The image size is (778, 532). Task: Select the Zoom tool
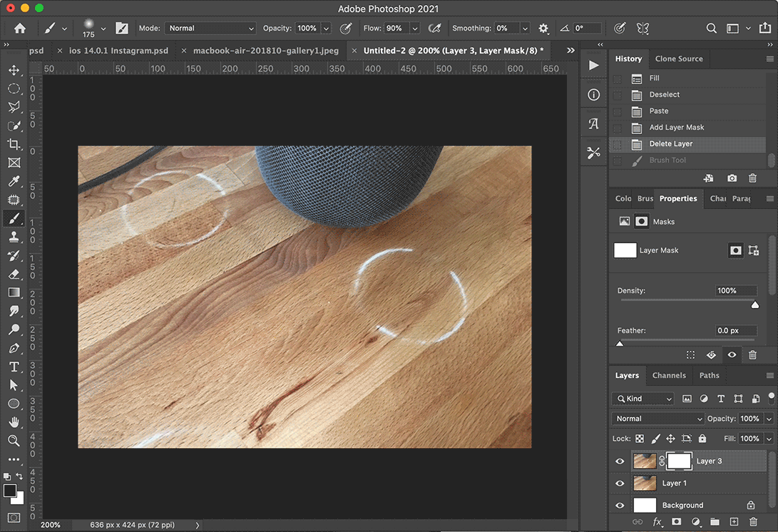[14, 441]
